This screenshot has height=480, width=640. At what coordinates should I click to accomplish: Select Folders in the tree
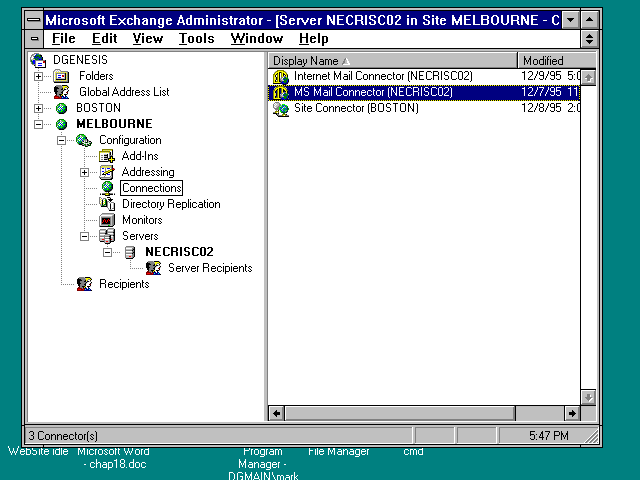pyautogui.click(x=96, y=76)
